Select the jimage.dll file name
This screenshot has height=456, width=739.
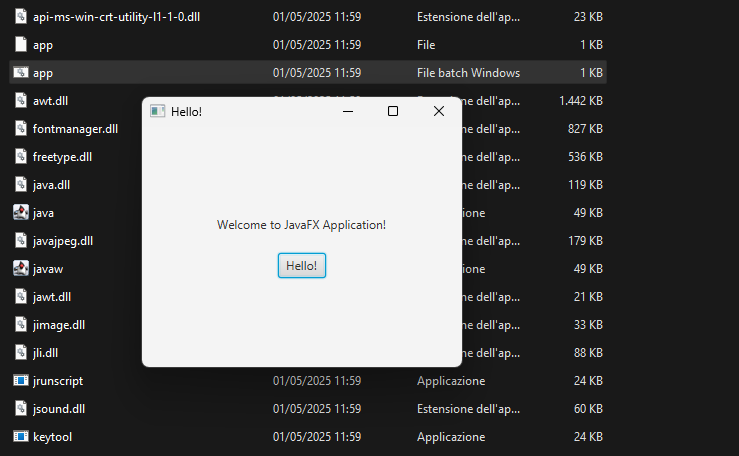[59, 325]
